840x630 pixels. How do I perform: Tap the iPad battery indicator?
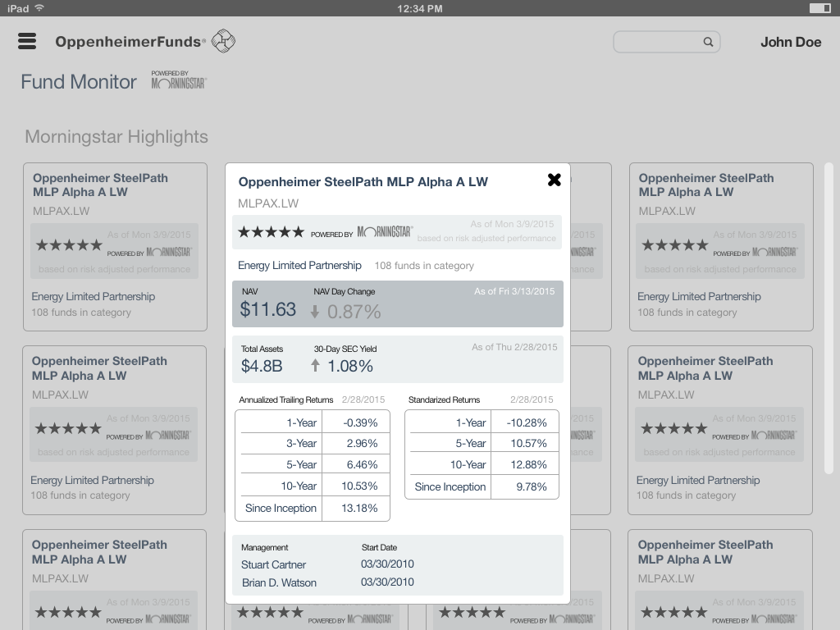point(819,8)
